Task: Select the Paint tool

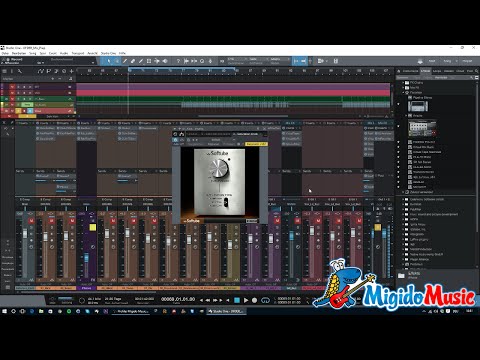Action: [x=141, y=61]
